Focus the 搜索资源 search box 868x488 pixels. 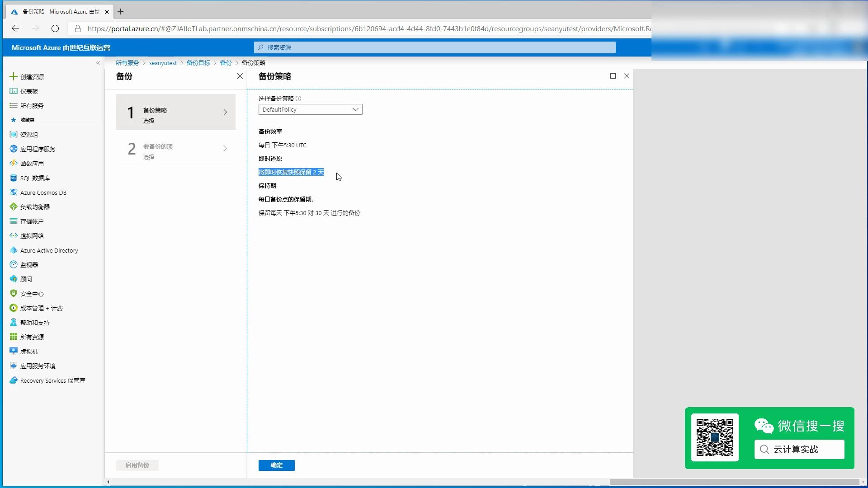click(x=435, y=47)
